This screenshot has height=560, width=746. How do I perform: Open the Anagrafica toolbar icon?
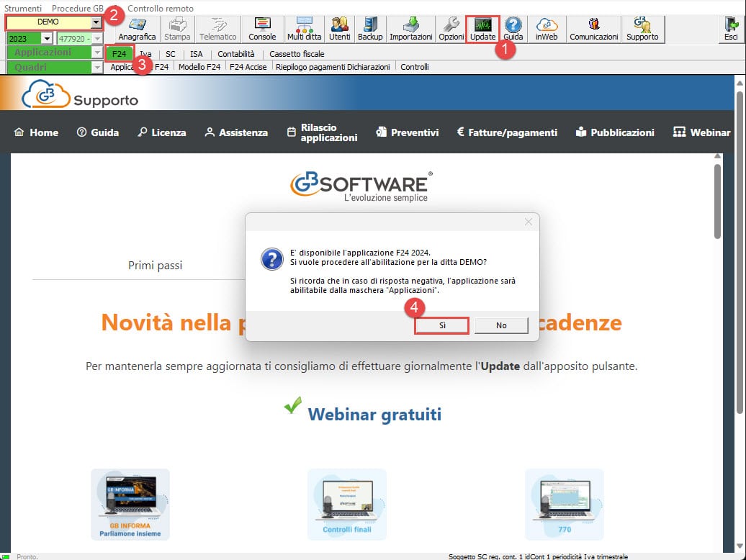(x=137, y=29)
